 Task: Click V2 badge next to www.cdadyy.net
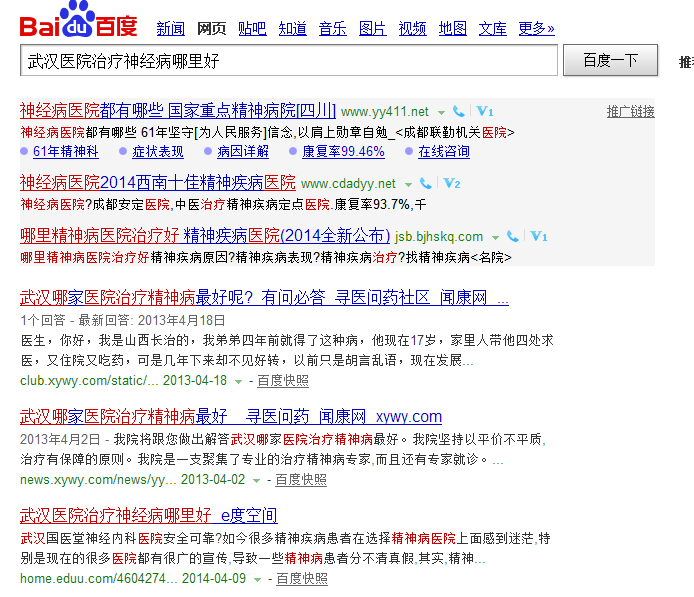[451, 183]
